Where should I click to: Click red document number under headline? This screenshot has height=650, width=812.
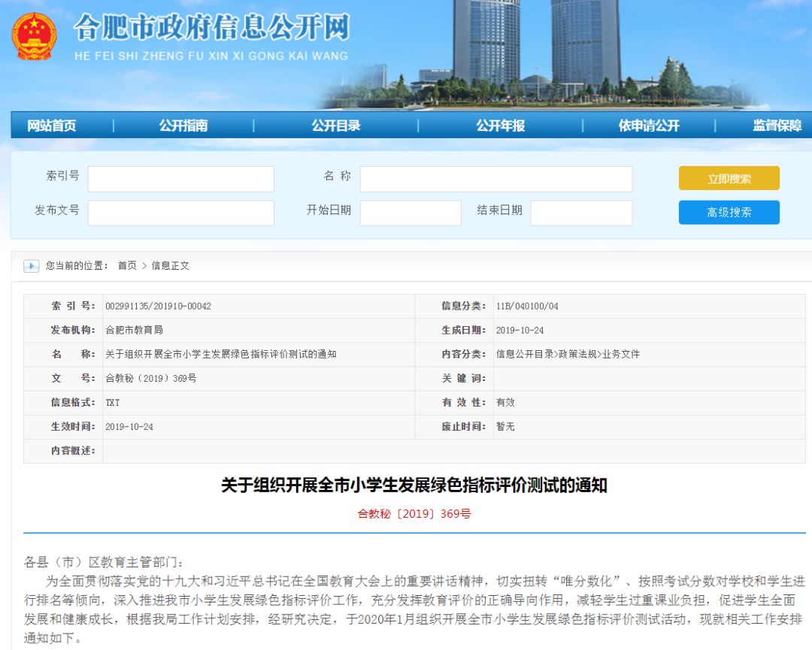click(414, 514)
